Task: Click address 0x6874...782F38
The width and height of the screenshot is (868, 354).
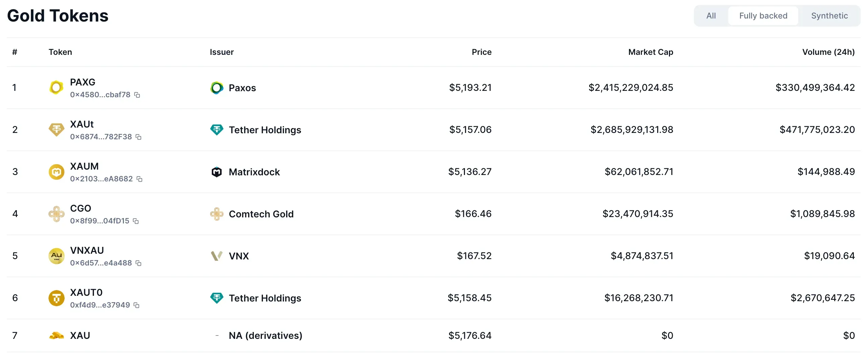Action: 101,137
